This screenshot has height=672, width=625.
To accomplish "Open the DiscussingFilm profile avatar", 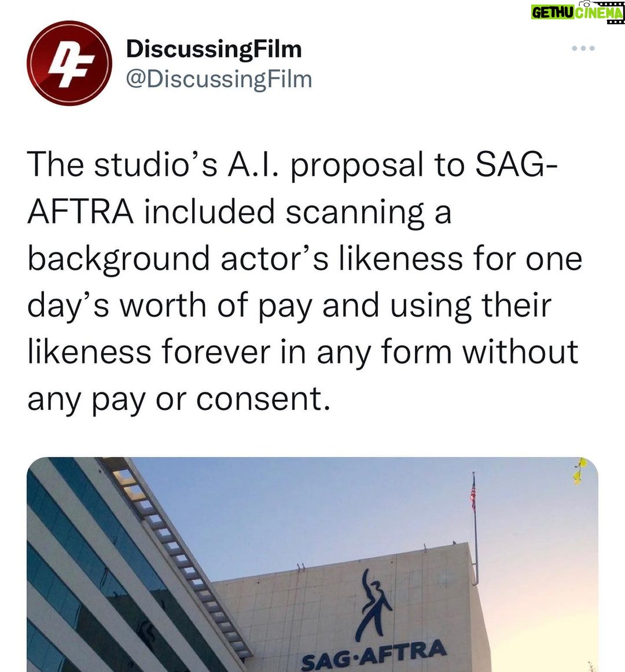I will click(69, 63).
